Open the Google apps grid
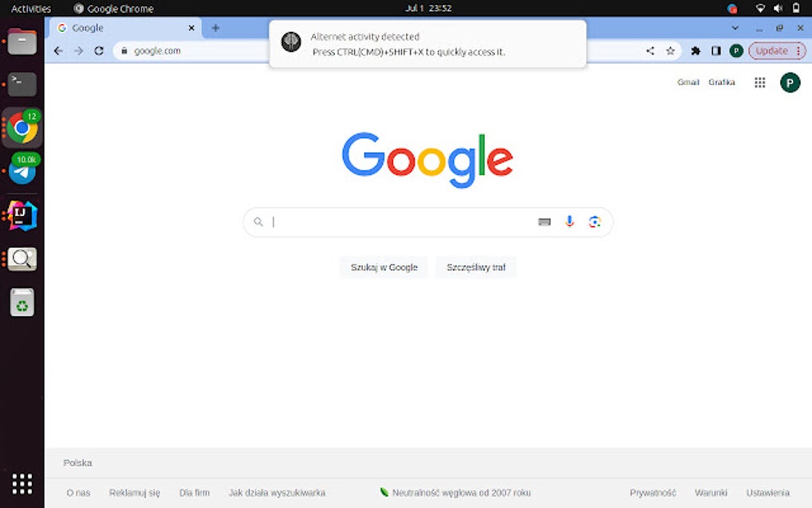The image size is (812, 508). click(759, 82)
